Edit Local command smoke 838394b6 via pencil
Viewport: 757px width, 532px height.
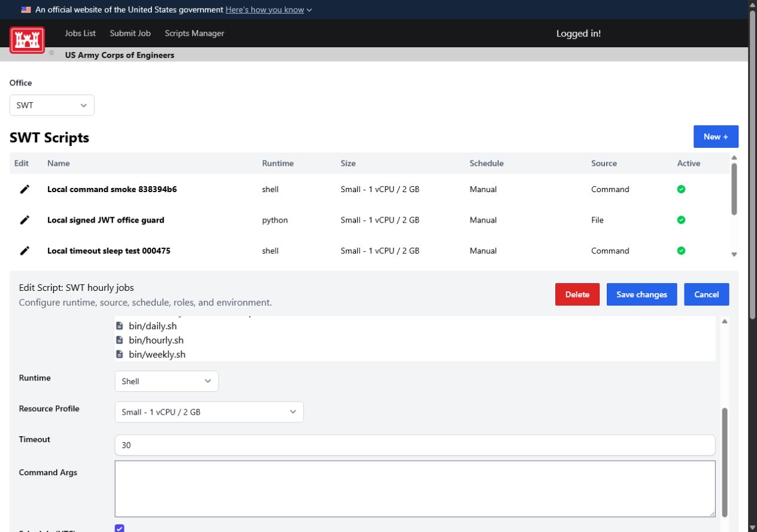(25, 189)
